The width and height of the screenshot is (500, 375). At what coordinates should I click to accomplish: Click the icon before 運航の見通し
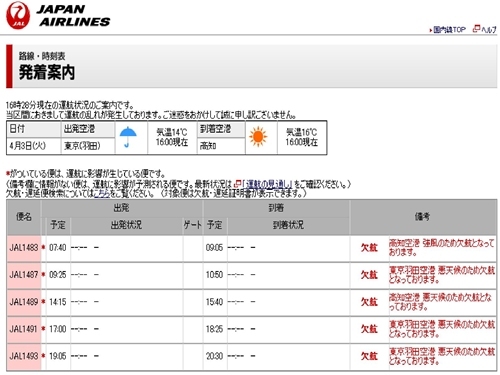coord(237,184)
